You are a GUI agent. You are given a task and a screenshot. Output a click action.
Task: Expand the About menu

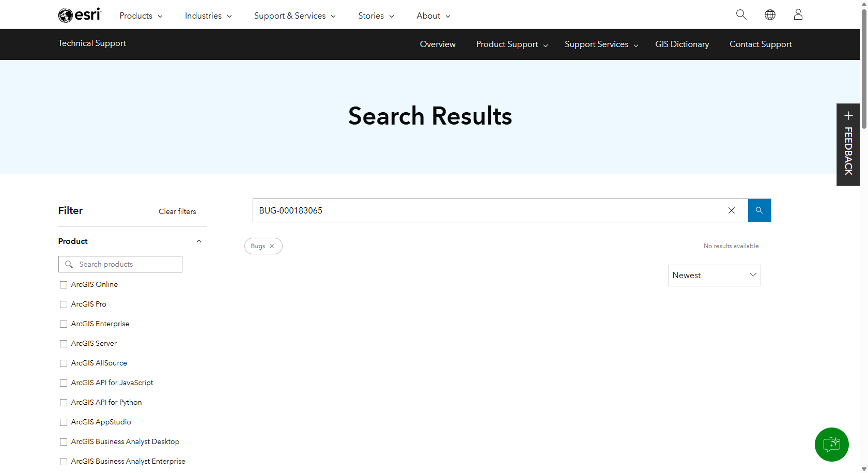click(x=433, y=16)
